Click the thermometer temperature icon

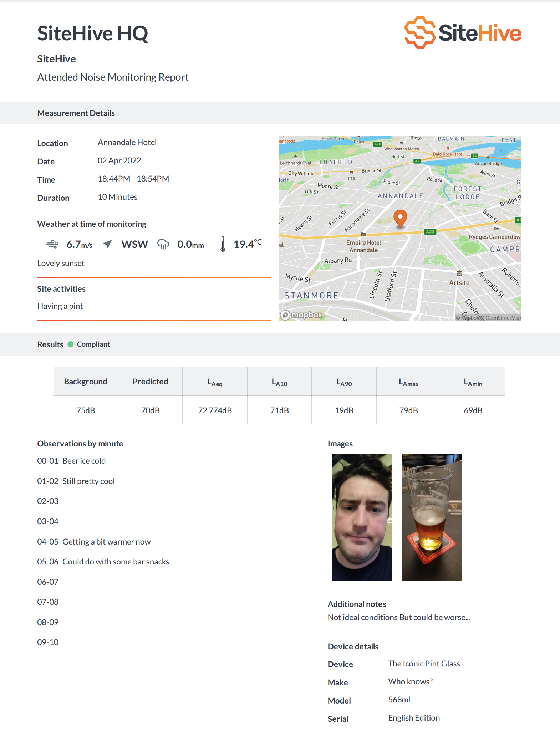click(223, 244)
